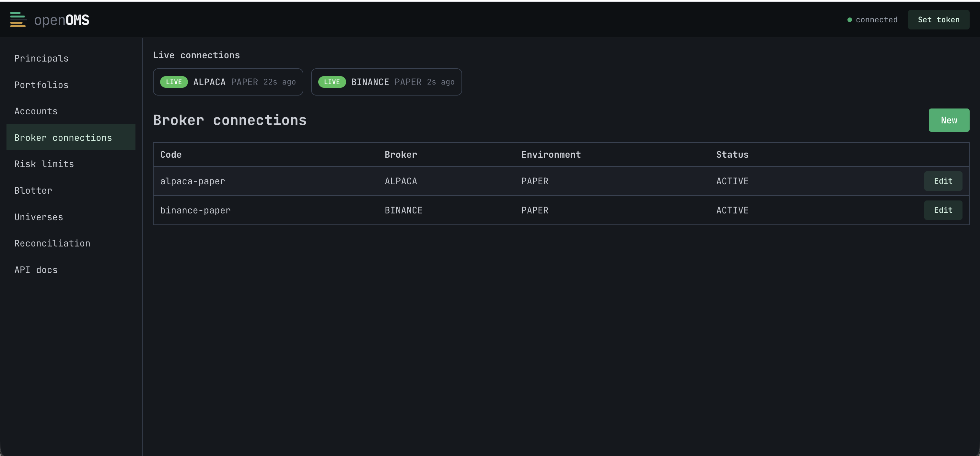Open Universes in the sidebar
The image size is (980, 456).
coord(71,217)
